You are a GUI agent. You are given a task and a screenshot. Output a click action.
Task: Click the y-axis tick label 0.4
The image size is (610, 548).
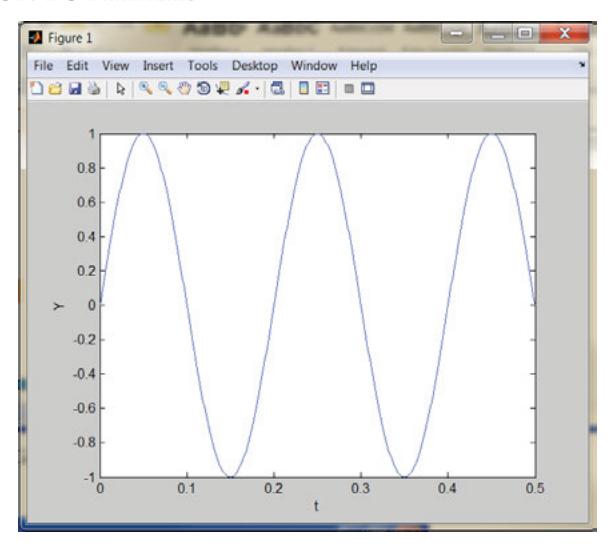pos(86,237)
